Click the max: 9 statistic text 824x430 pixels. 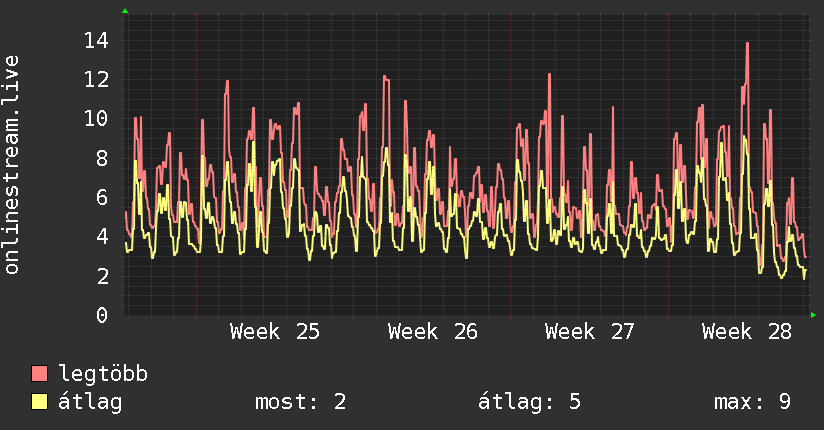[753, 402]
